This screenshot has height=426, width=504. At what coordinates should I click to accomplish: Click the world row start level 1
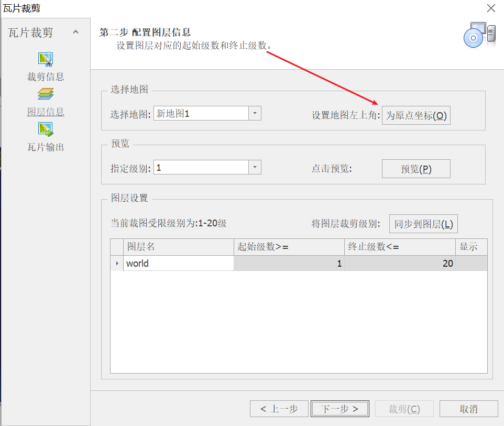click(289, 264)
